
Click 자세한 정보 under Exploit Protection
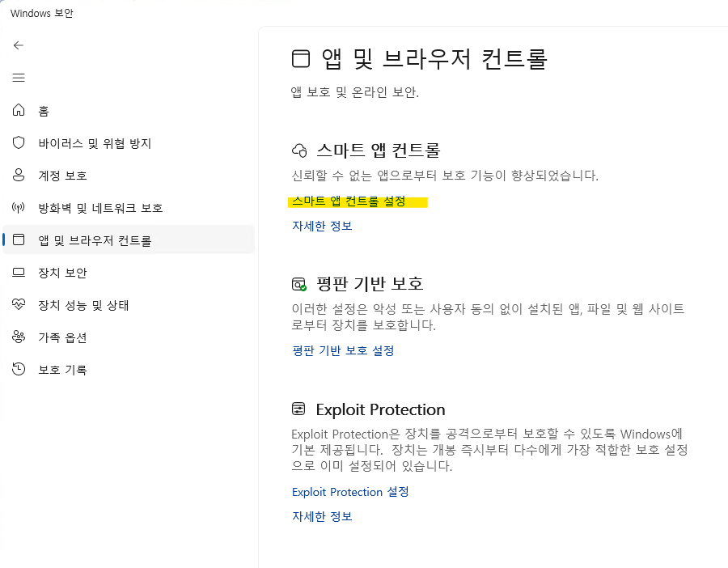pyautogui.click(x=322, y=516)
